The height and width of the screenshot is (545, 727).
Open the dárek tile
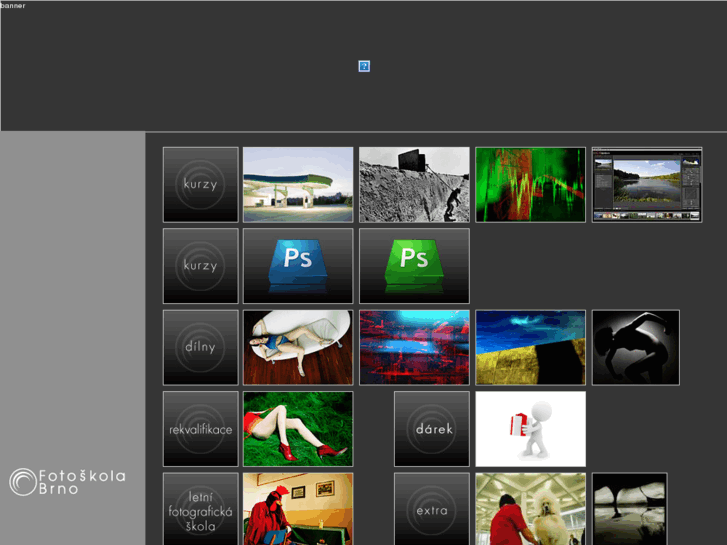tap(432, 429)
